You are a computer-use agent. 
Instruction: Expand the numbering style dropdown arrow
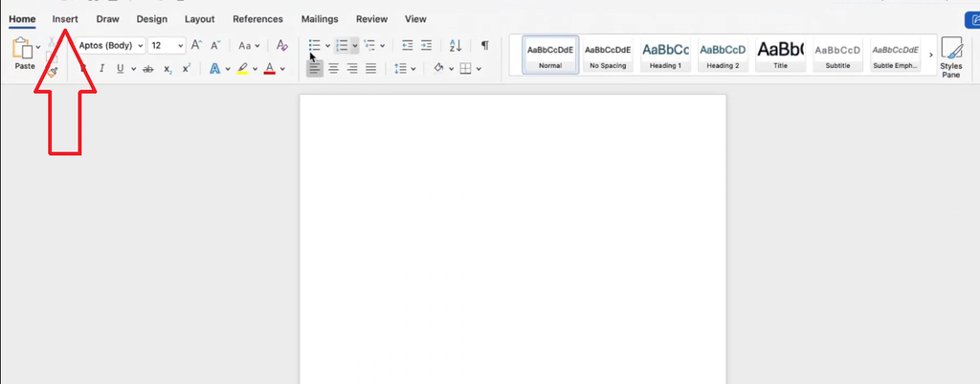point(355,46)
